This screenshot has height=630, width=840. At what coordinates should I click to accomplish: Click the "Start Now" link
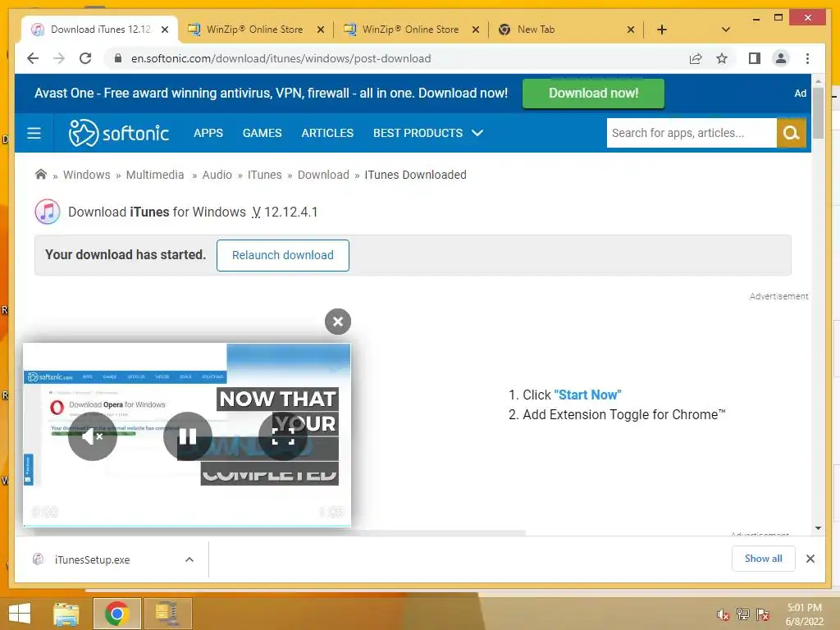587,395
